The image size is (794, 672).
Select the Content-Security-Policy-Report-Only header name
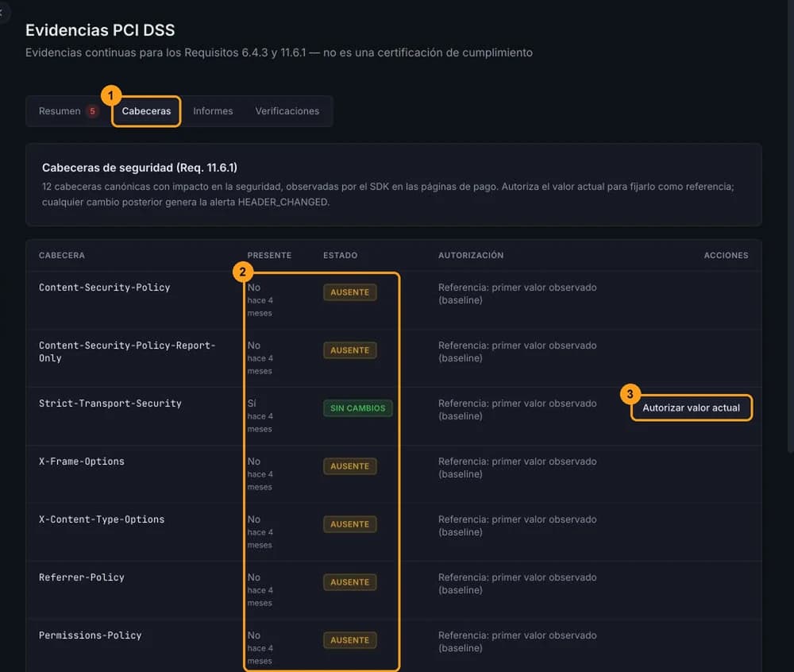[x=127, y=351]
